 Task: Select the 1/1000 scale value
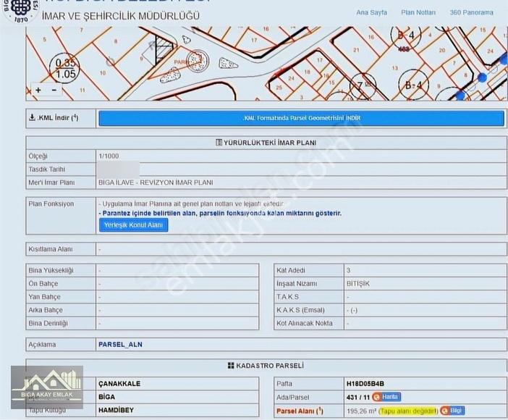point(109,156)
